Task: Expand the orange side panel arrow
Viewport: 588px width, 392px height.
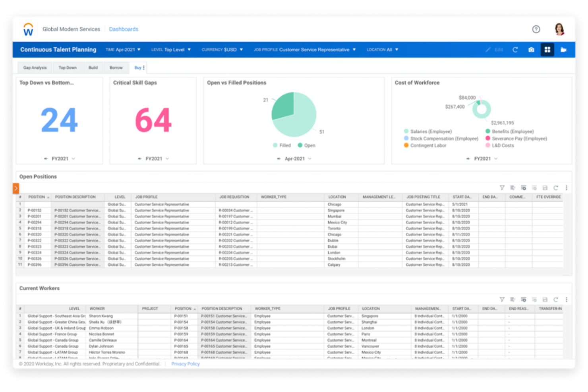Action: pos(16,188)
